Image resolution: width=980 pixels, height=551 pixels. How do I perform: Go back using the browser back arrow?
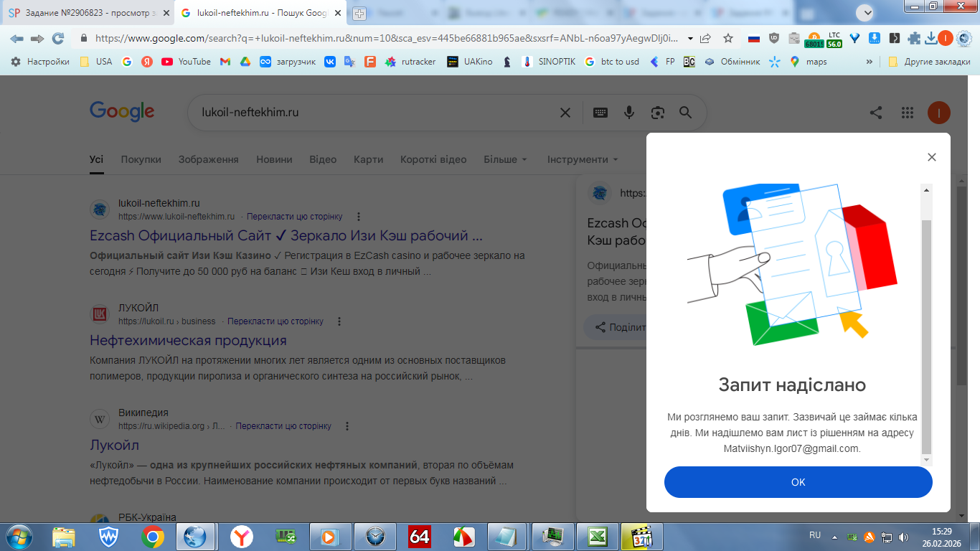(x=17, y=39)
